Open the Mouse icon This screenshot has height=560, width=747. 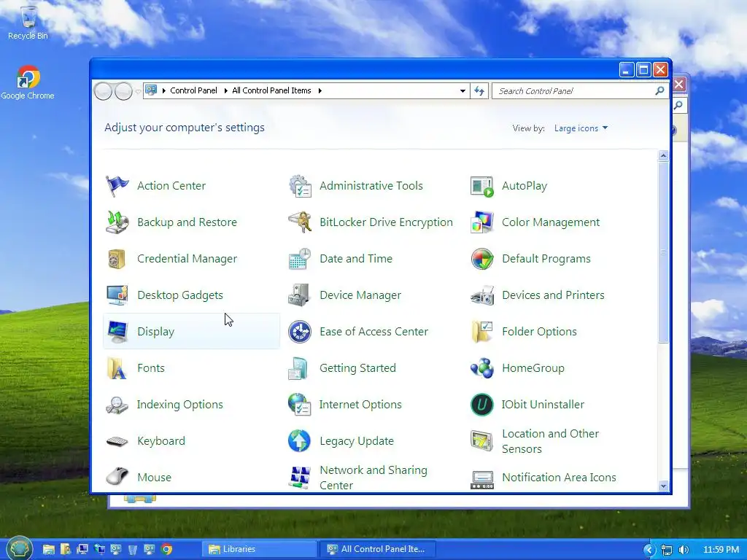click(117, 477)
